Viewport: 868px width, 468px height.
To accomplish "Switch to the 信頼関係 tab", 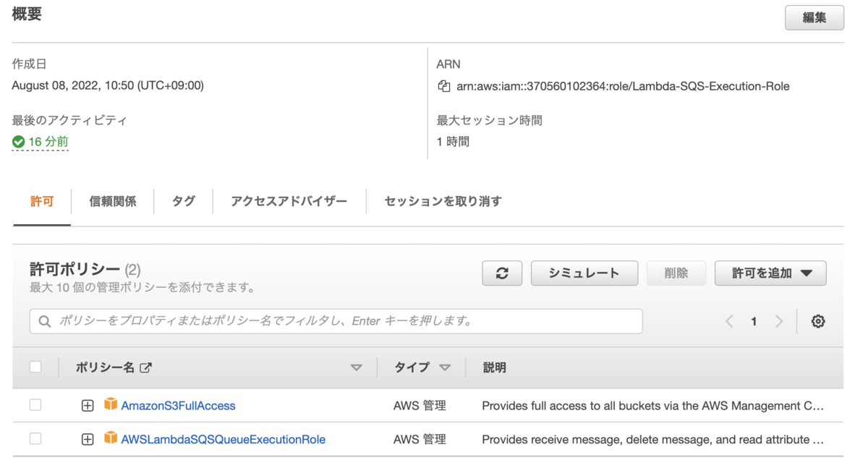I will [x=113, y=201].
